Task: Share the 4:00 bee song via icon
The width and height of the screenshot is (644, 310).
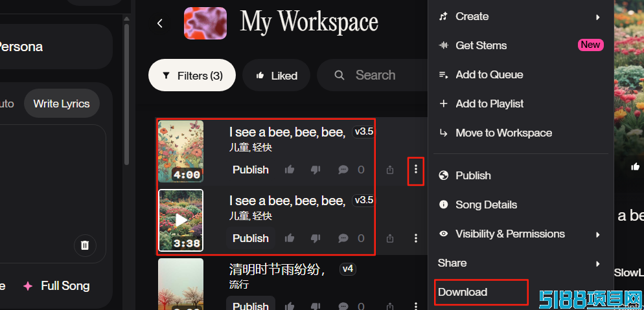Action: [x=390, y=170]
